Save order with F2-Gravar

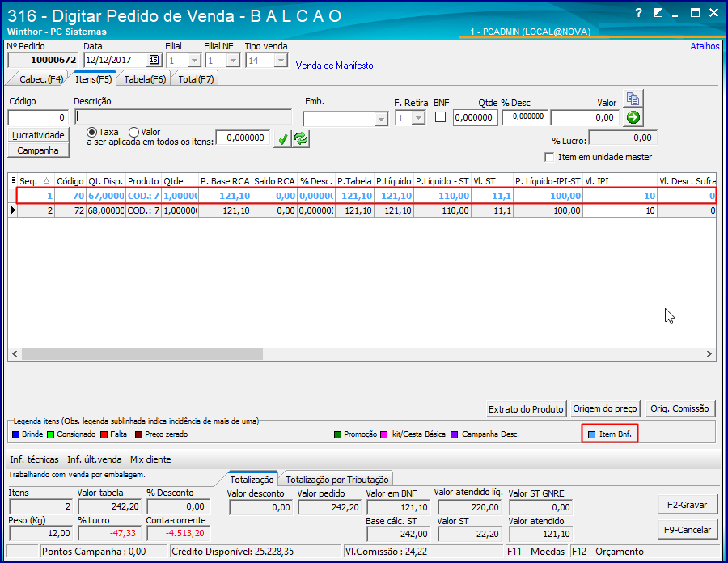687,505
